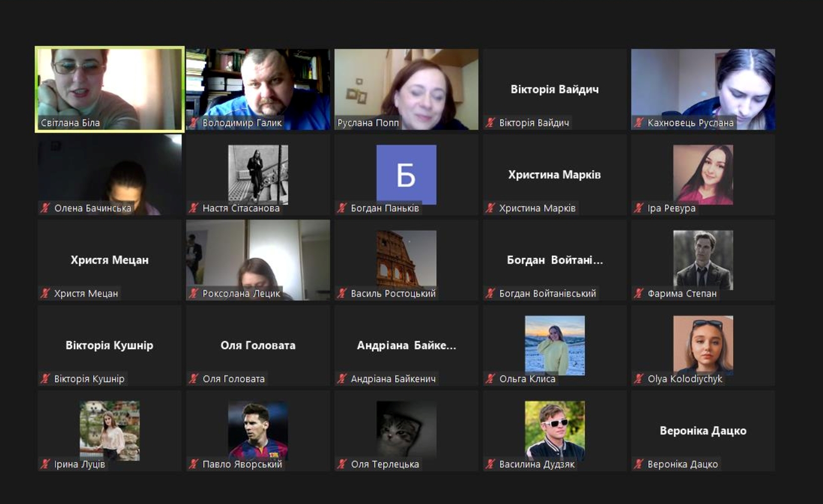Click muted mic icon next to Olya Kolodiychyk
The image size is (823, 504).
coord(639,379)
